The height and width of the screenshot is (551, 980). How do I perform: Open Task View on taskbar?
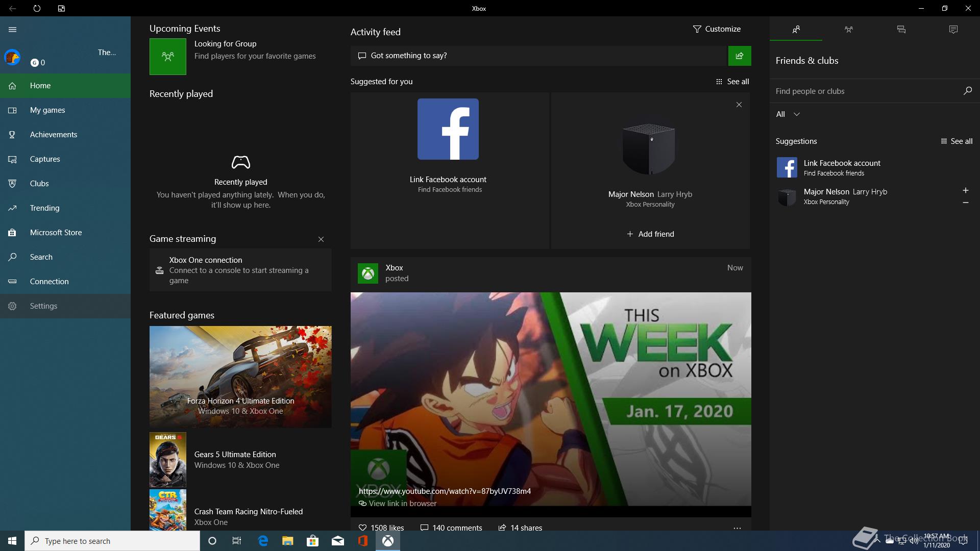click(x=237, y=541)
